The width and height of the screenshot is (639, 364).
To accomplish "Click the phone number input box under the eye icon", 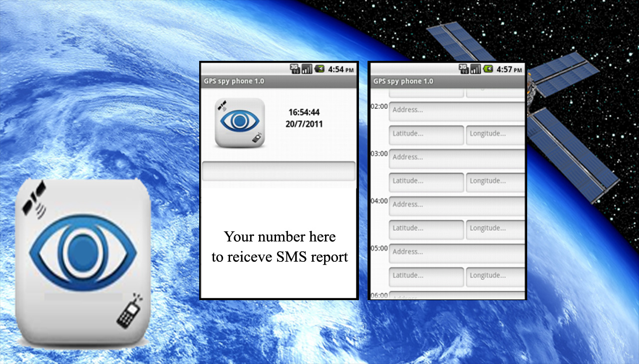I will point(279,171).
